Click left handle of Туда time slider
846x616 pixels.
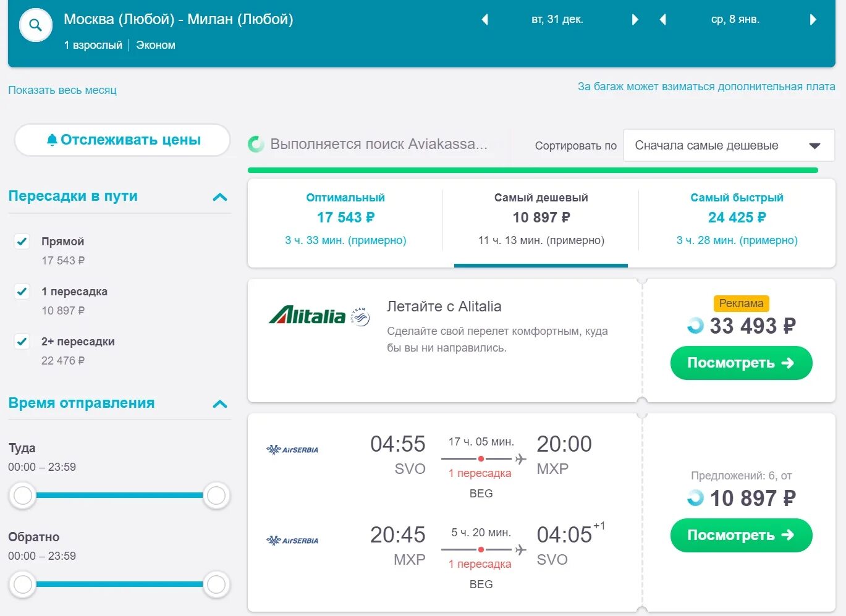[x=23, y=496]
